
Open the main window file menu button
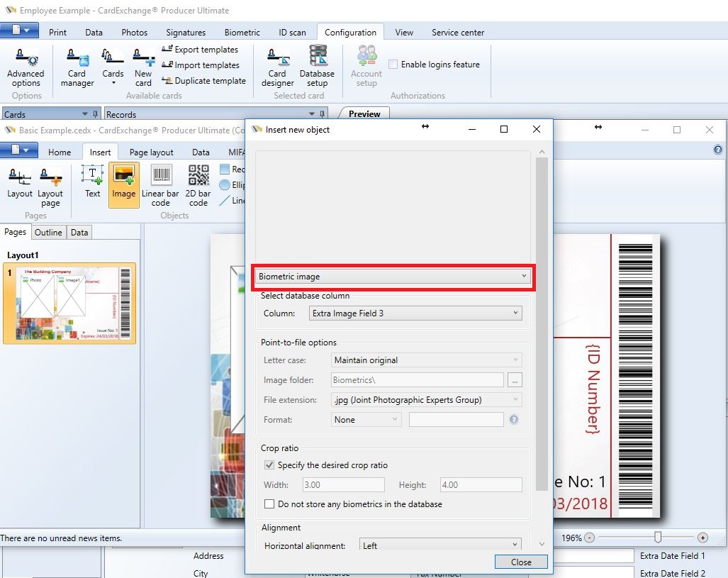point(19,30)
